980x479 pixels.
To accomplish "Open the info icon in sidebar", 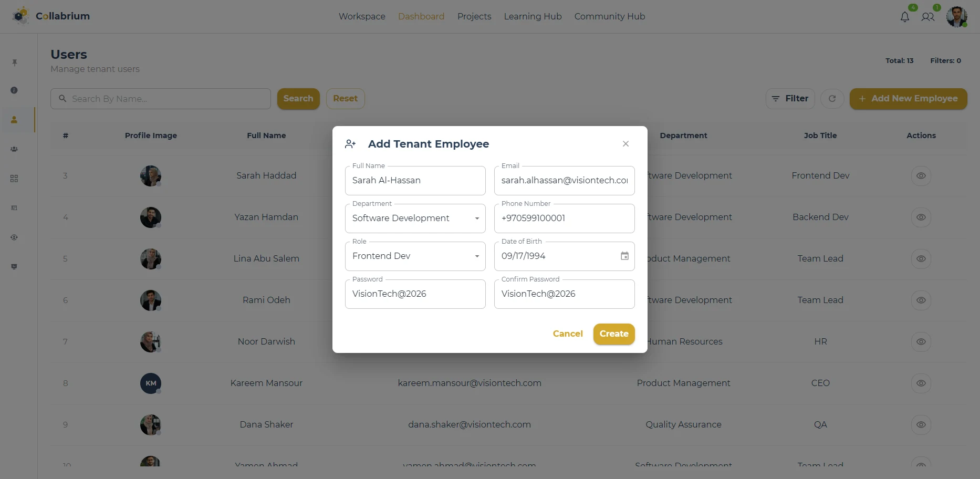I will 14,90.
